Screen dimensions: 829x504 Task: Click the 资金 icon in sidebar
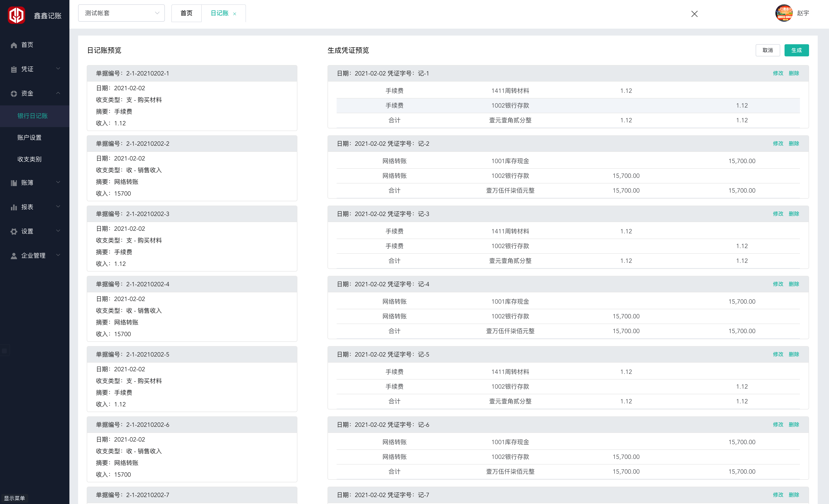[13, 93]
